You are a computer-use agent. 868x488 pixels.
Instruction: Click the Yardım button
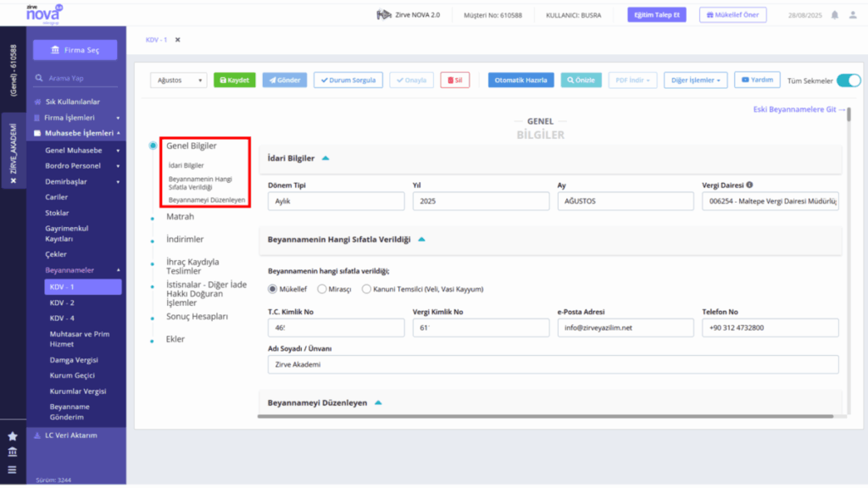point(757,80)
